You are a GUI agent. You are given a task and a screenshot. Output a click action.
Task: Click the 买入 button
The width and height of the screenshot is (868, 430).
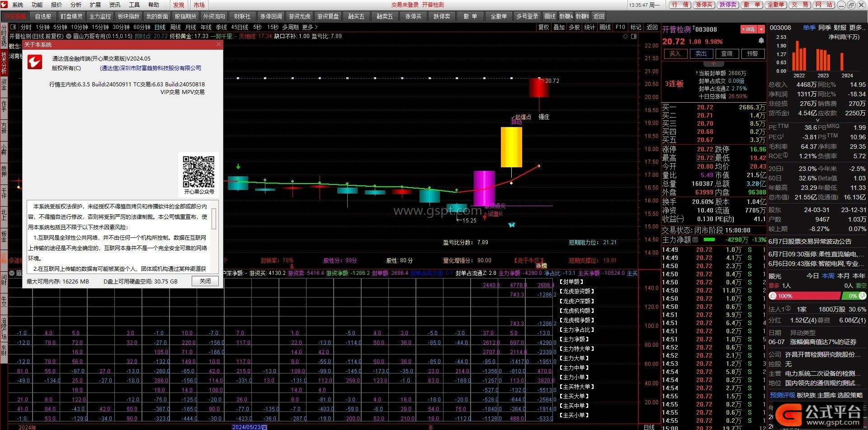click(x=675, y=54)
